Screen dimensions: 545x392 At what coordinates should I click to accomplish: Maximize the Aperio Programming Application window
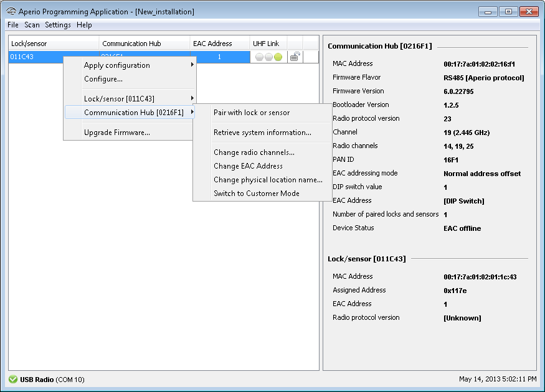(508, 12)
